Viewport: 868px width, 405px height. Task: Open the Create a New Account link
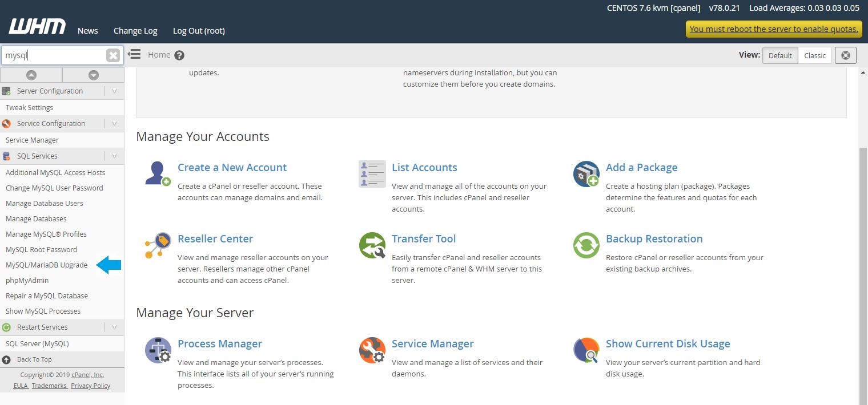[232, 168]
